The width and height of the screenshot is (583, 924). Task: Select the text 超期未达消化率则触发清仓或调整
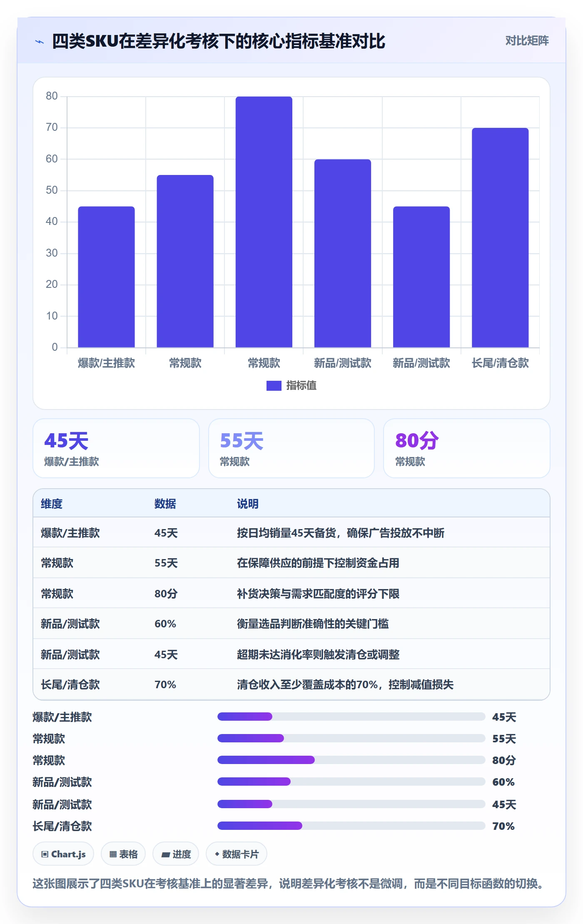[318, 654]
